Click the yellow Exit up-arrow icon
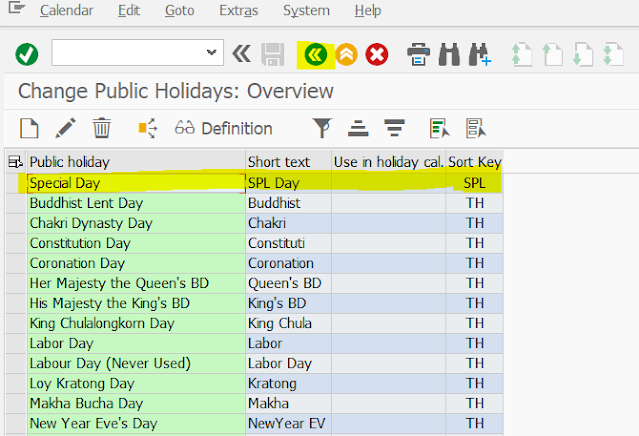The image size is (639, 436). tap(346, 54)
